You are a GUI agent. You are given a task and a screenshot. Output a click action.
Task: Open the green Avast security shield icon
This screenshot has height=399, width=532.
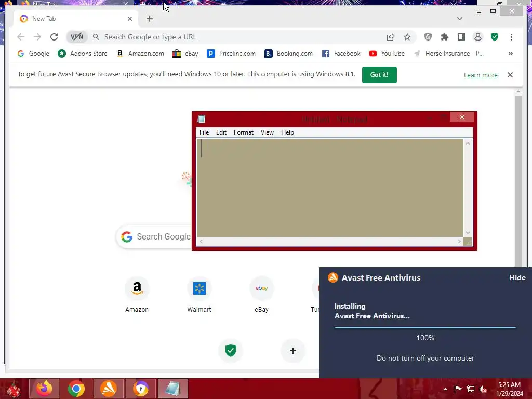point(495,37)
